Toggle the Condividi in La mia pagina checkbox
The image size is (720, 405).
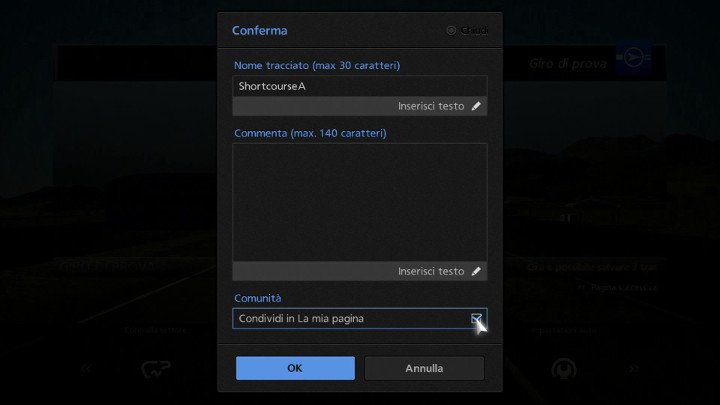pyautogui.click(x=476, y=318)
